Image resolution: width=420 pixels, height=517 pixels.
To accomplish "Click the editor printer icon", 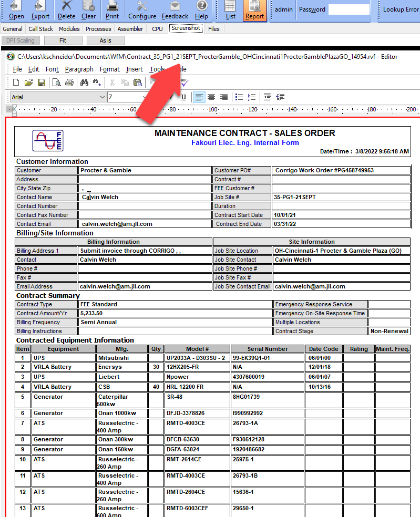I will 69,82.
